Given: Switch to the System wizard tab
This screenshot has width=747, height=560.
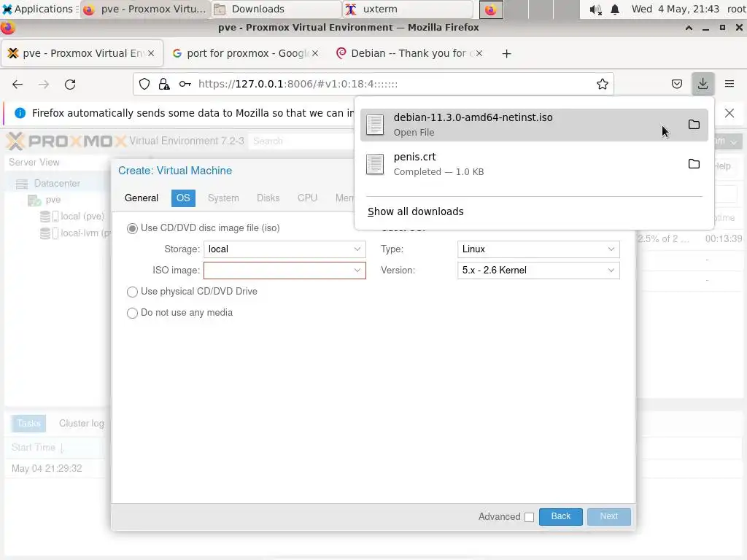Looking at the screenshot, I should pos(223,198).
